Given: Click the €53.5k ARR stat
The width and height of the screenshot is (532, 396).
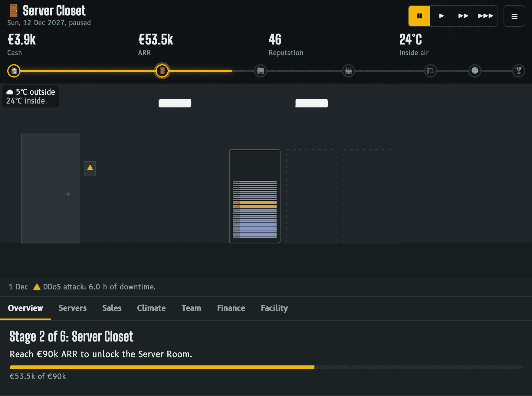Looking at the screenshot, I should (x=156, y=45).
